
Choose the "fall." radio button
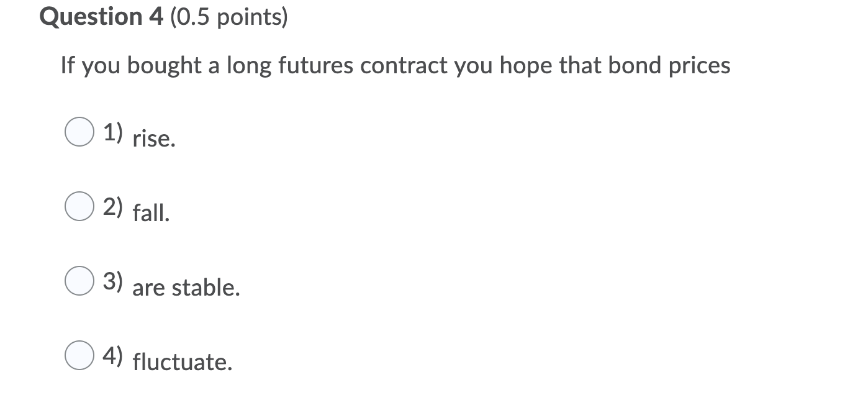[x=79, y=207]
